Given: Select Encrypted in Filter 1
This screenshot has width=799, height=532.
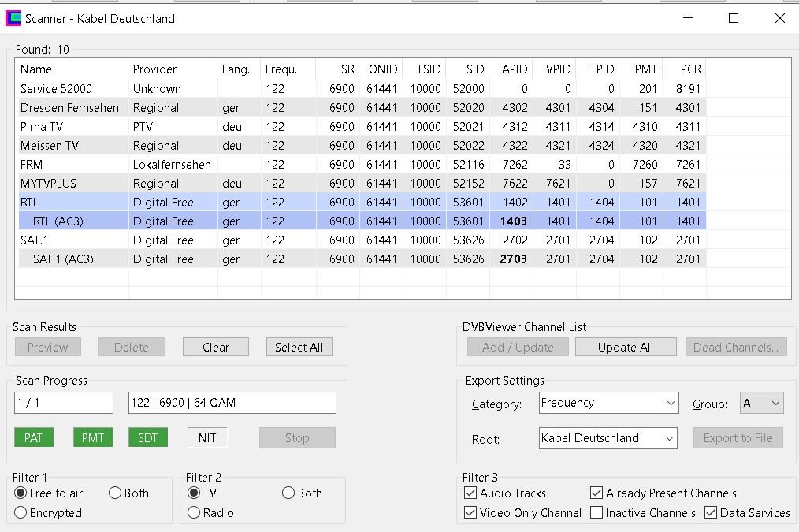Looking at the screenshot, I should [x=21, y=513].
